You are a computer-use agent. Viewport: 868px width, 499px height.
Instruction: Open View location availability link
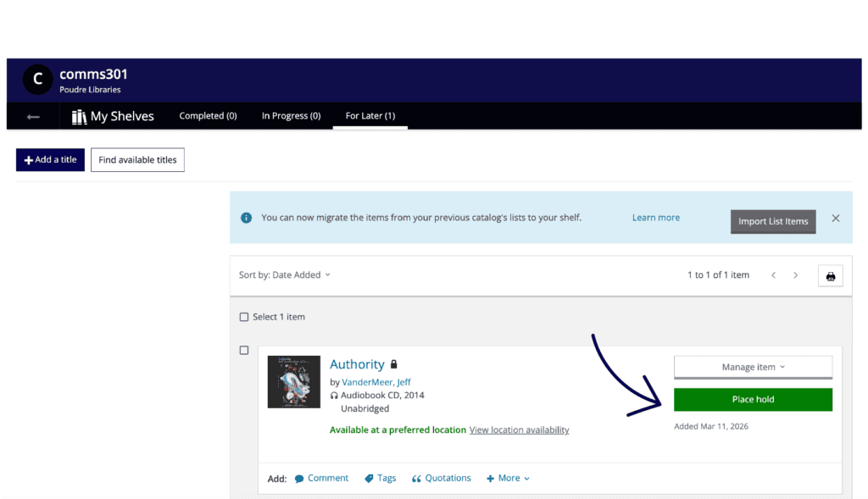519,430
